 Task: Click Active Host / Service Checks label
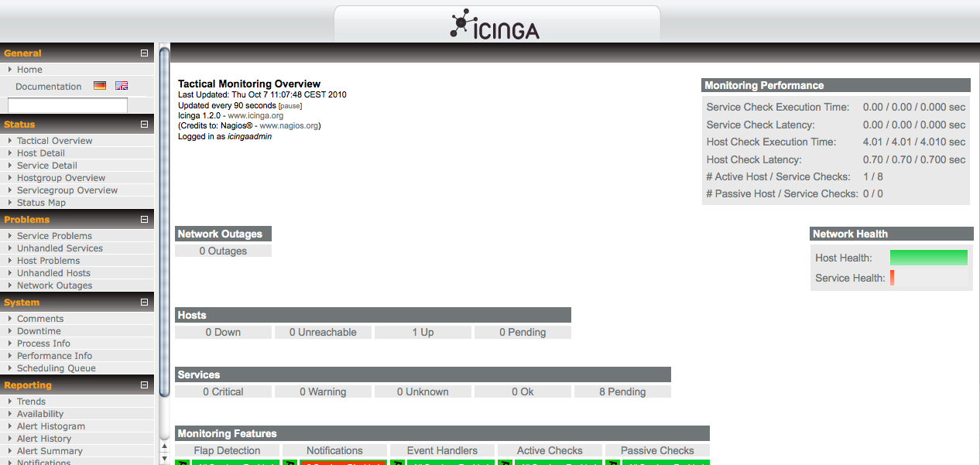(779, 177)
